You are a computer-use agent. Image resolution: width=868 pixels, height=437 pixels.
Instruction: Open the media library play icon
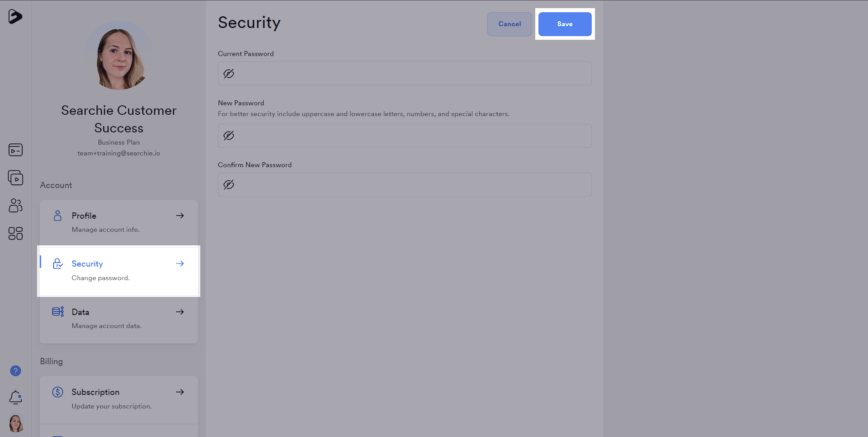tap(15, 178)
